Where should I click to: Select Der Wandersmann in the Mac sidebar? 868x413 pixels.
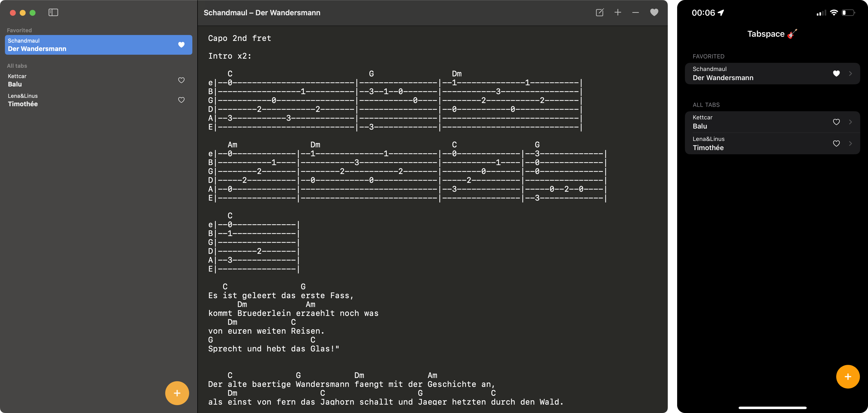[98, 45]
